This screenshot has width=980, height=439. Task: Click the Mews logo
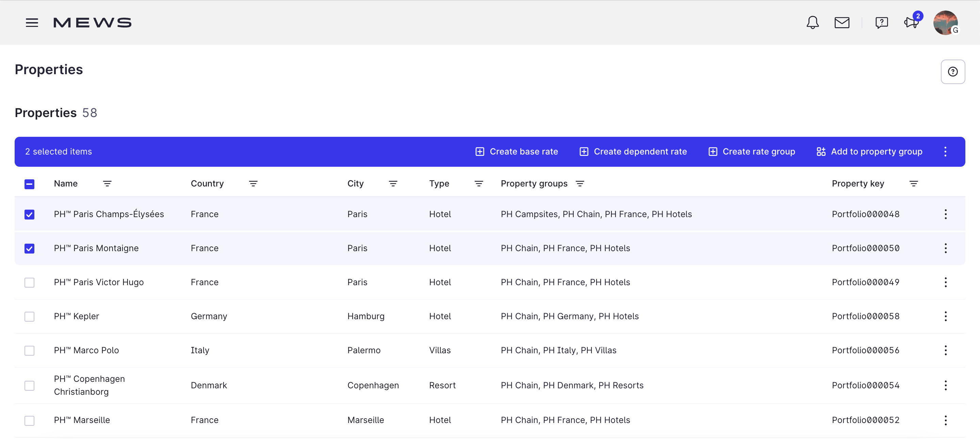(93, 23)
